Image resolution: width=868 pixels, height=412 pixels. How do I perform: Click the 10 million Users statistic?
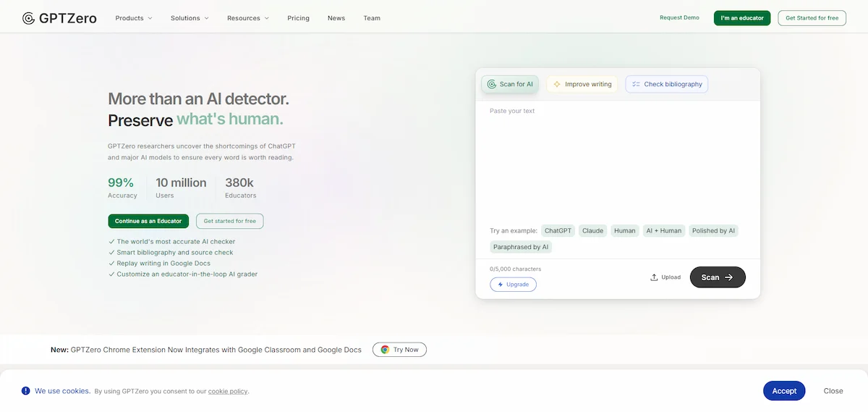[181, 188]
